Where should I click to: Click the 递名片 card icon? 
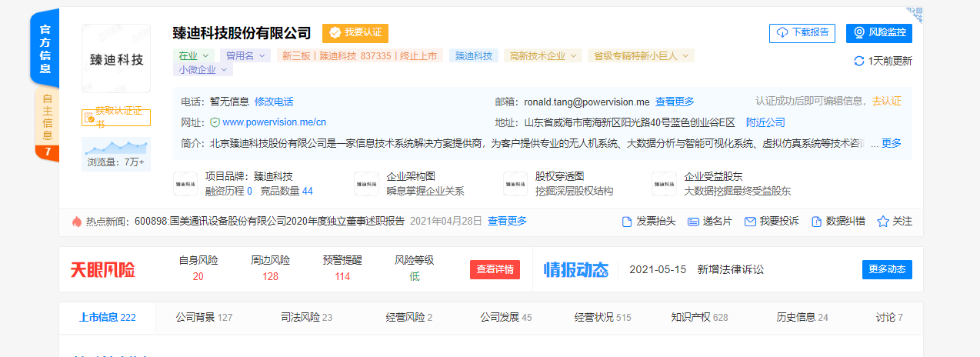pyautogui.click(x=692, y=222)
